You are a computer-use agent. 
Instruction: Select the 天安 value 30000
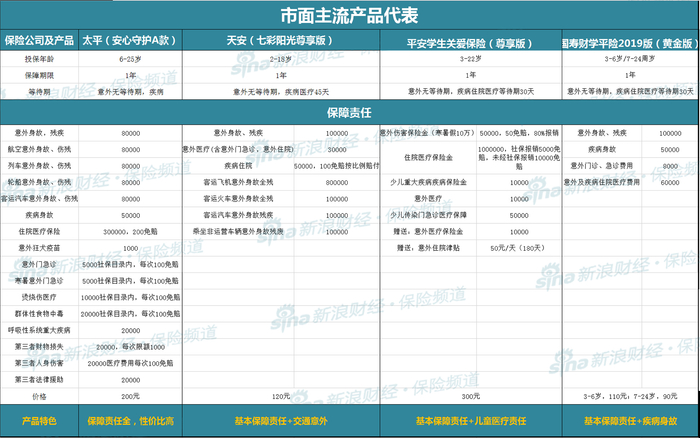pos(337,150)
